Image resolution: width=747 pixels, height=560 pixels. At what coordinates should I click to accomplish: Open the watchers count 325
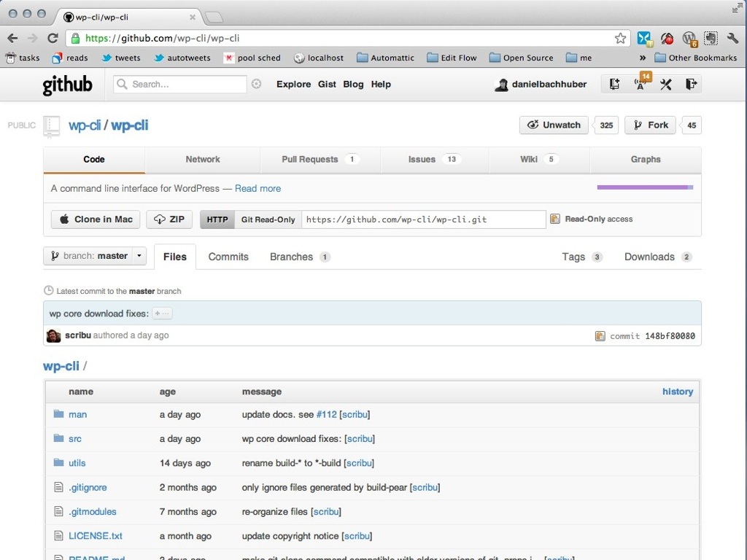[x=606, y=125]
